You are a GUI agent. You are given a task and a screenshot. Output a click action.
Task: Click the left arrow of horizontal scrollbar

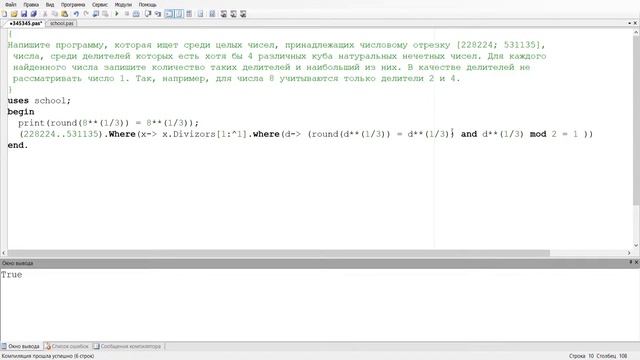click(x=4, y=253)
